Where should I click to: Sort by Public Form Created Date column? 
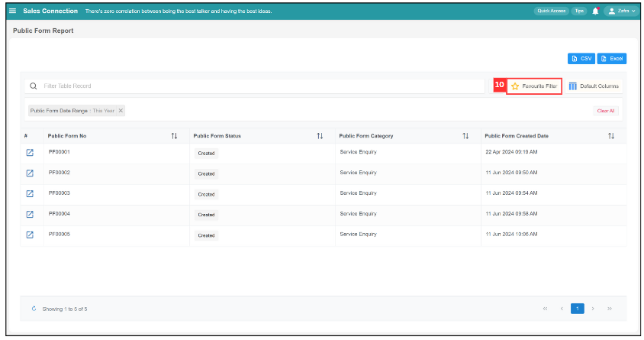click(611, 136)
